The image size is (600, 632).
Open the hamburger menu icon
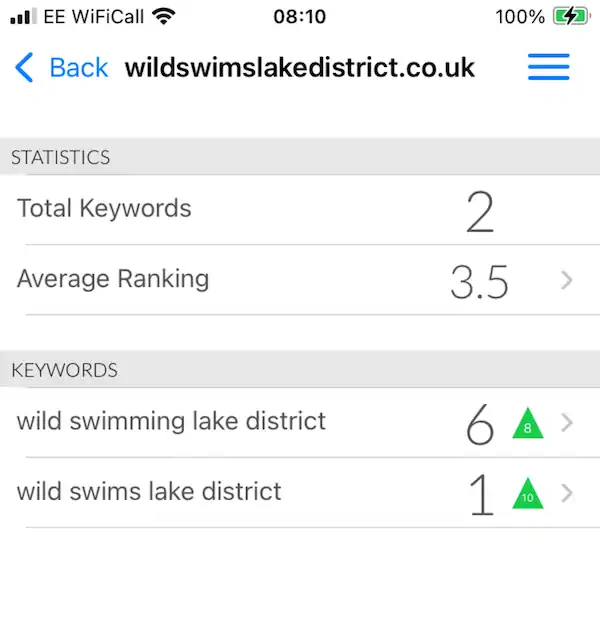pos(548,67)
